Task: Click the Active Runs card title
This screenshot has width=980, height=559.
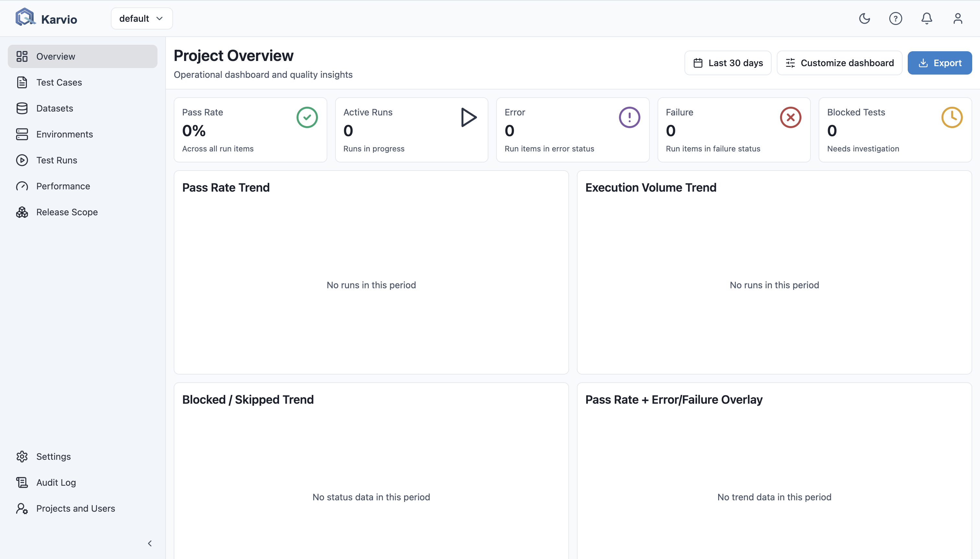Action: pyautogui.click(x=367, y=112)
